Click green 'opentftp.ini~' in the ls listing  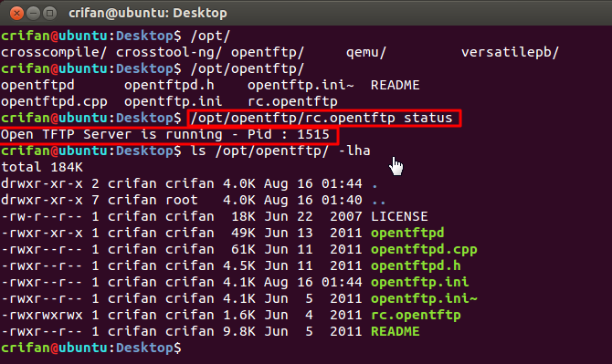424,298
